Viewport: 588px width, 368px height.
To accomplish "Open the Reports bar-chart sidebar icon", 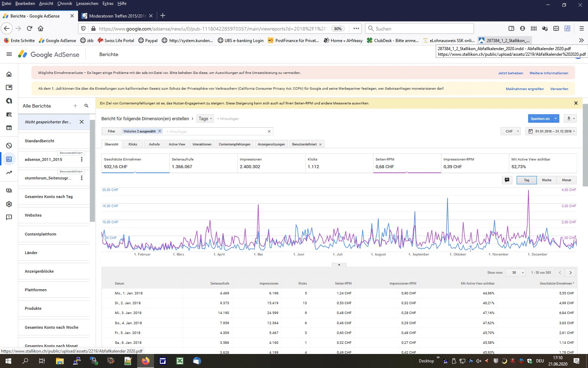I will tap(9, 159).
